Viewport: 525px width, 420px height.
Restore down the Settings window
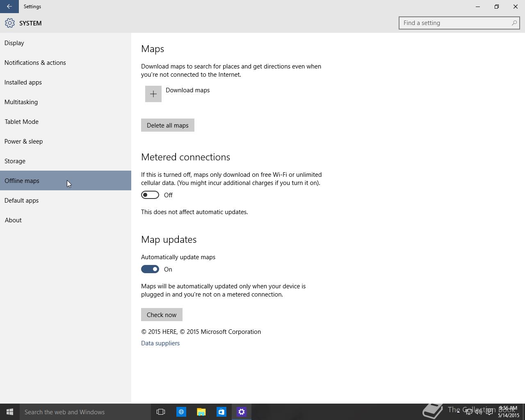[x=497, y=7]
